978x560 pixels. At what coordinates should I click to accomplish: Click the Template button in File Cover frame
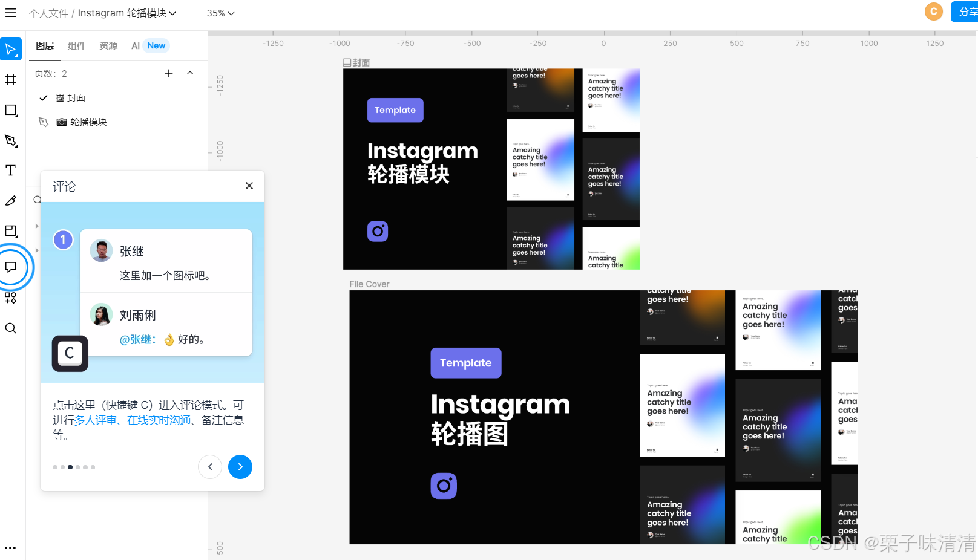[466, 363]
